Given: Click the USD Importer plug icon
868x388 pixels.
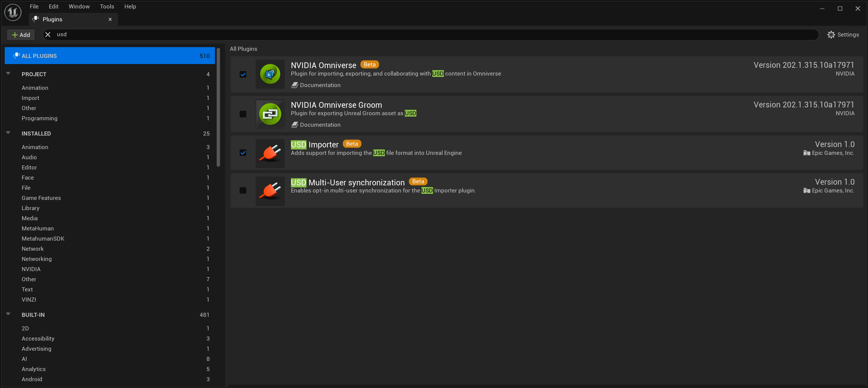Looking at the screenshot, I should tap(270, 153).
